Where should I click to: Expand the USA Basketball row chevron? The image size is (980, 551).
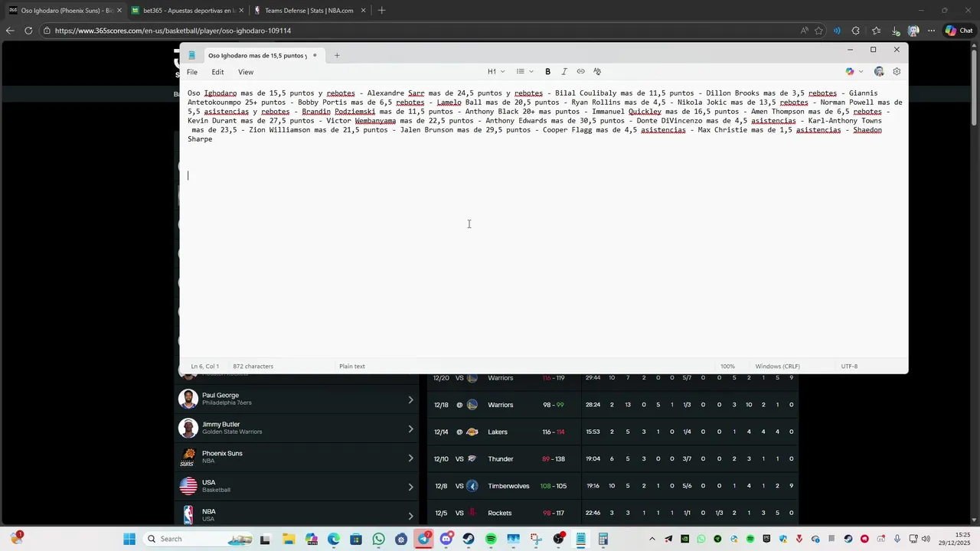pyautogui.click(x=410, y=487)
